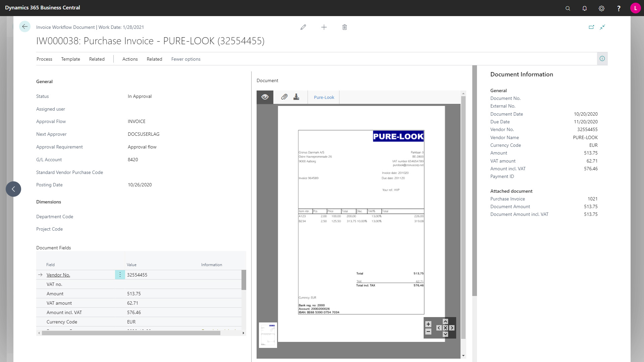Viewport: 644px width, 362px height.
Task: Expand the Fewer options menu
Action: coord(185,59)
